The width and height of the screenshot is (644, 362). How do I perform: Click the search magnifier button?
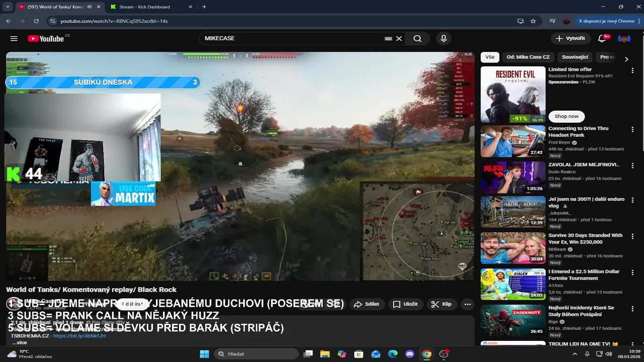click(418, 39)
